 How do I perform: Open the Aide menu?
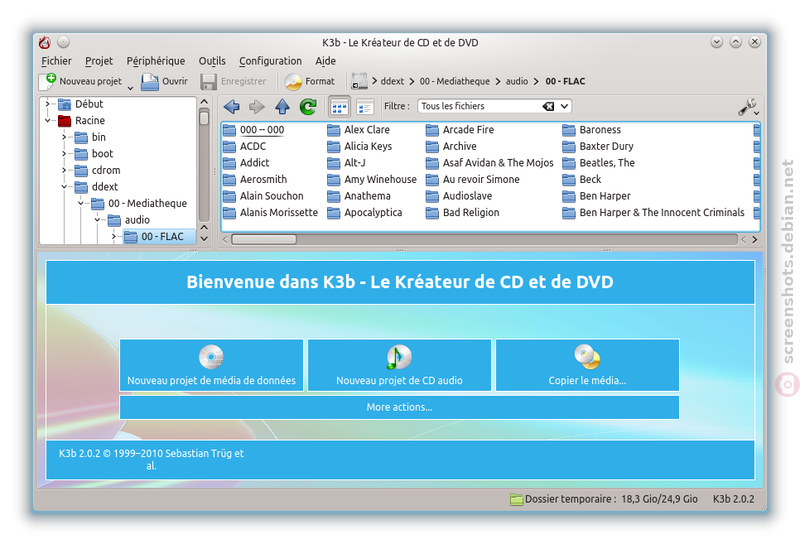coord(325,61)
